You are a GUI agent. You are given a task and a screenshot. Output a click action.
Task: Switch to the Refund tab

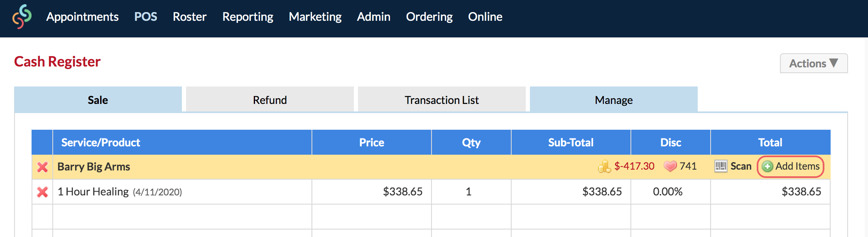pyautogui.click(x=270, y=100)
